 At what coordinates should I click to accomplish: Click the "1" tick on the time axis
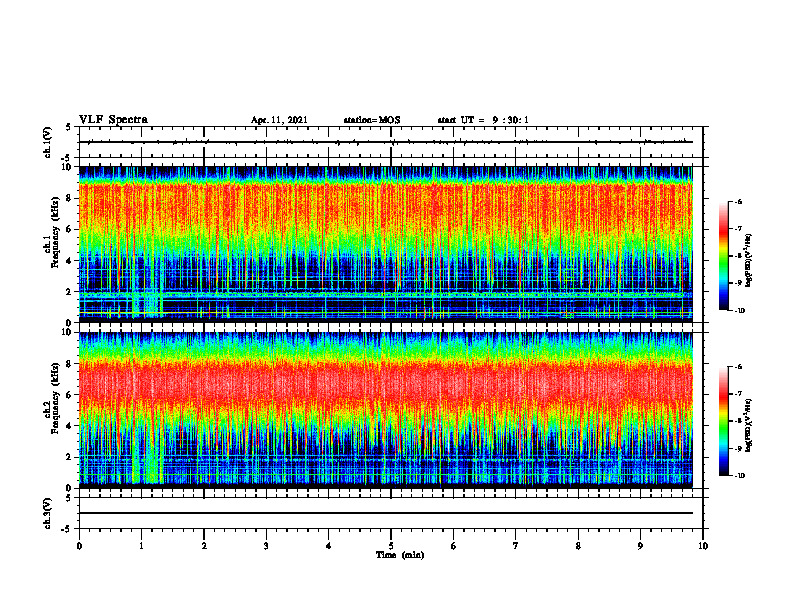(141, 546)
